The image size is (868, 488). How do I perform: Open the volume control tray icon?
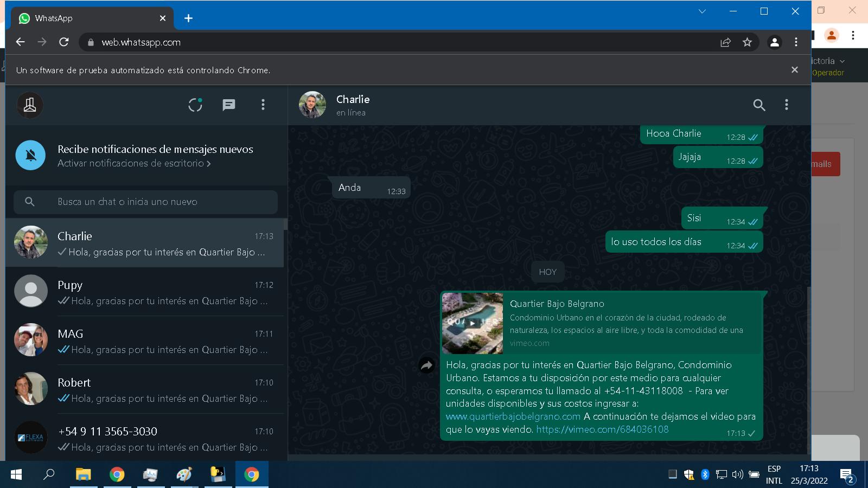737,474
